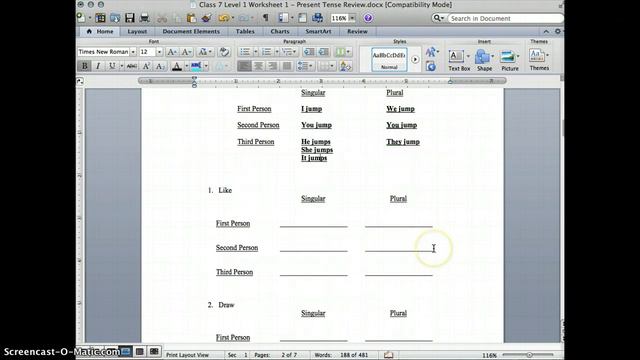Viewport: 640px width, 360px height.
Task: Open Word Help purple question icon
Action: tap(368, 18)
